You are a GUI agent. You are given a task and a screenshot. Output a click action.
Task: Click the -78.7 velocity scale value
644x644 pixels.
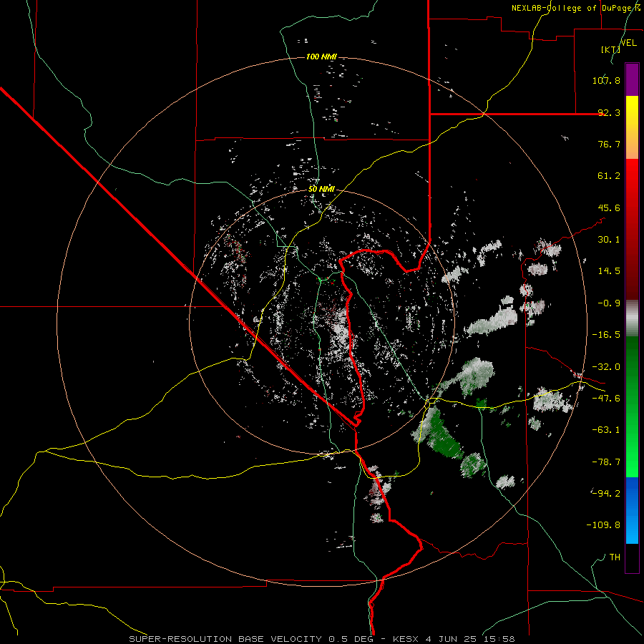tap(606, 462)
